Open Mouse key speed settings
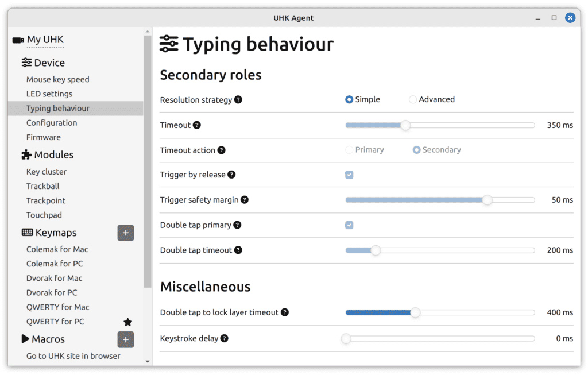 click(x=57, y=79)
